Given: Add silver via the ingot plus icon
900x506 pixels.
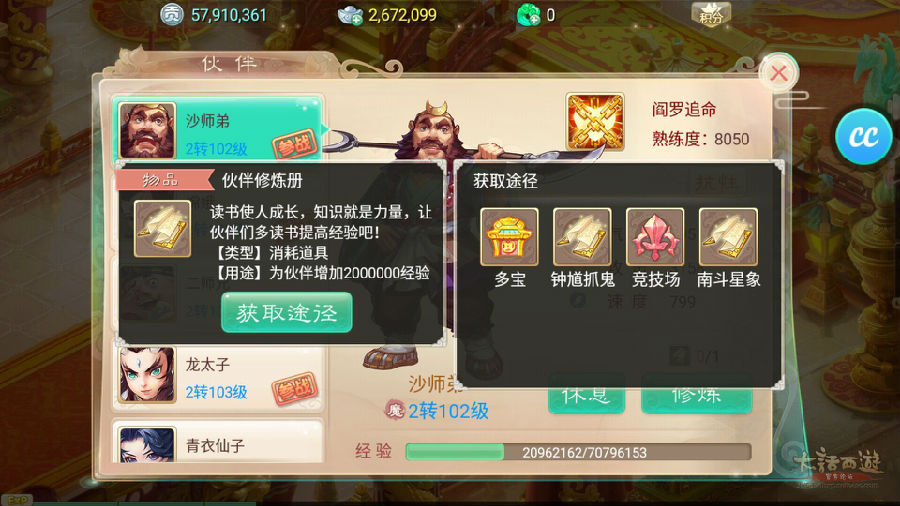Looking at the screenshot, I should [350, 15].
